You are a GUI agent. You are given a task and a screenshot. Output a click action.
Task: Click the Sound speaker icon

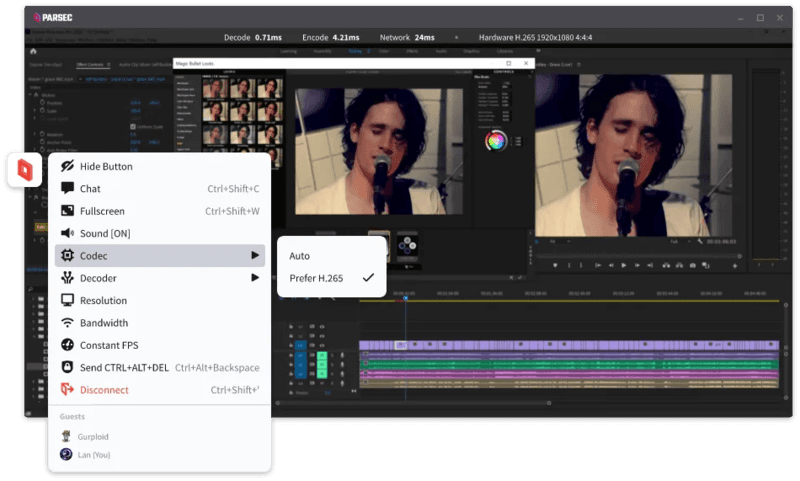click(x=67, y=233)
